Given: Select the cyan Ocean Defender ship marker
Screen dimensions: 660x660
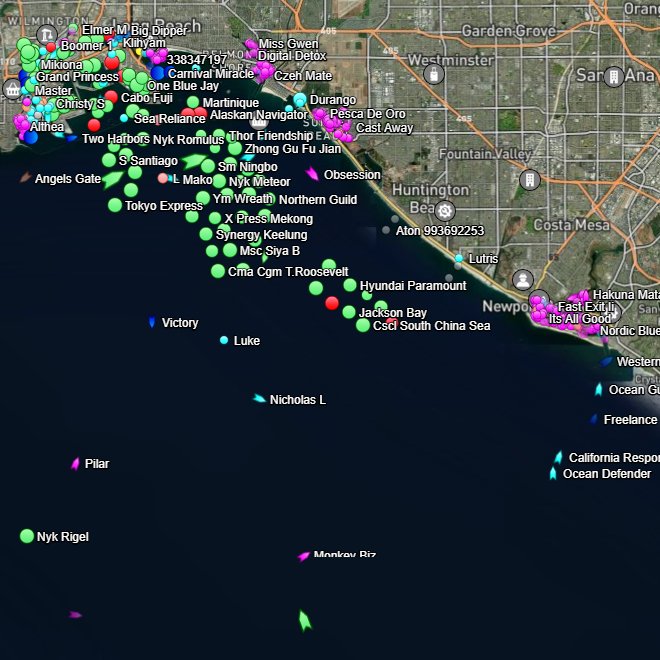Looking at the screenshot, I should pyautogui.click(x=553, y=474).
